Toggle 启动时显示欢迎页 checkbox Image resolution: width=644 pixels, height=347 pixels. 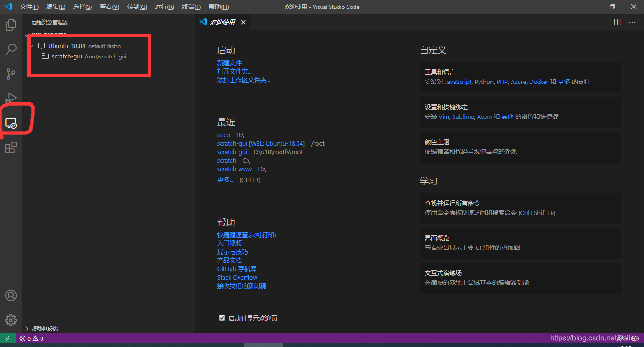coord(222,318)
